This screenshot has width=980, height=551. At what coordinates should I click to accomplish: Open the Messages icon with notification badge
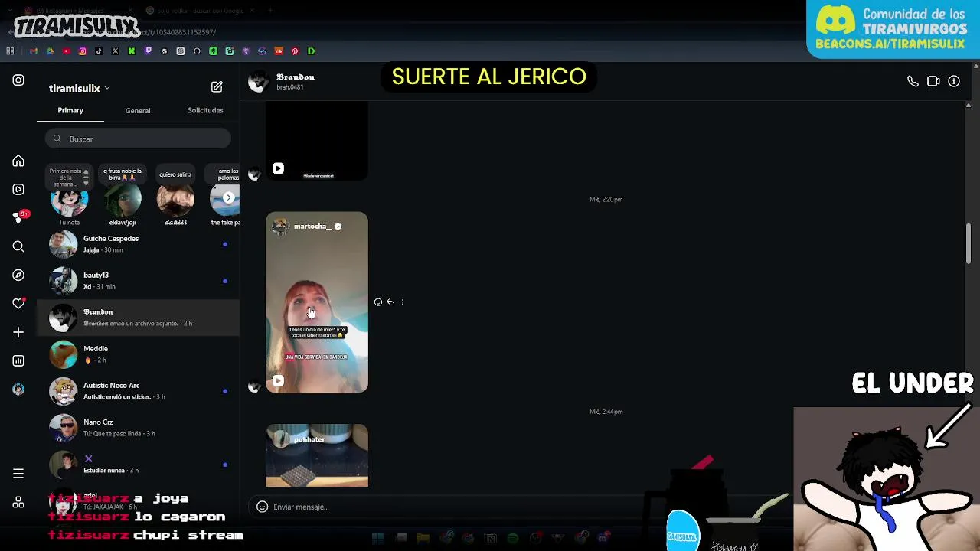pyautogui.click(x=18, y=217)
